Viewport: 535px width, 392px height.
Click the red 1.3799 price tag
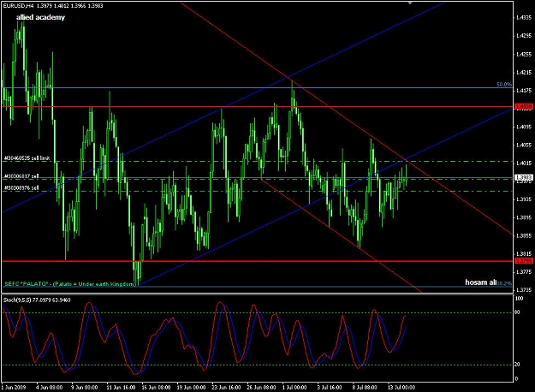[524, 261]
